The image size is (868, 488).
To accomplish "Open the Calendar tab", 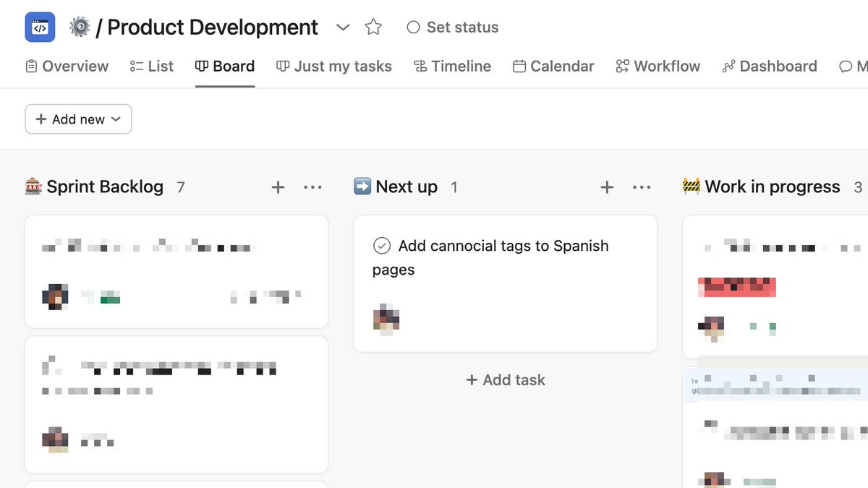I will point(553,67).
